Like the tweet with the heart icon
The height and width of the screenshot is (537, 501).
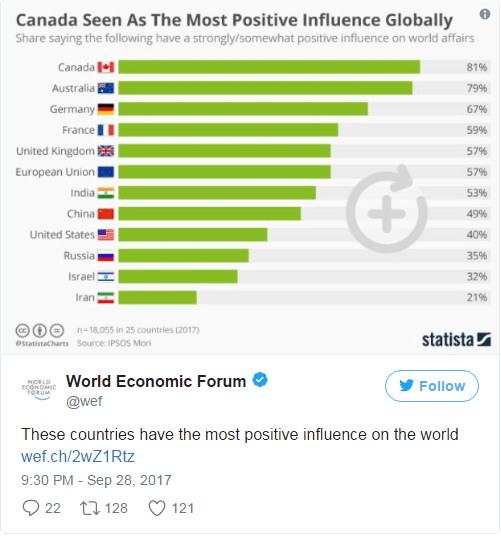157,508
